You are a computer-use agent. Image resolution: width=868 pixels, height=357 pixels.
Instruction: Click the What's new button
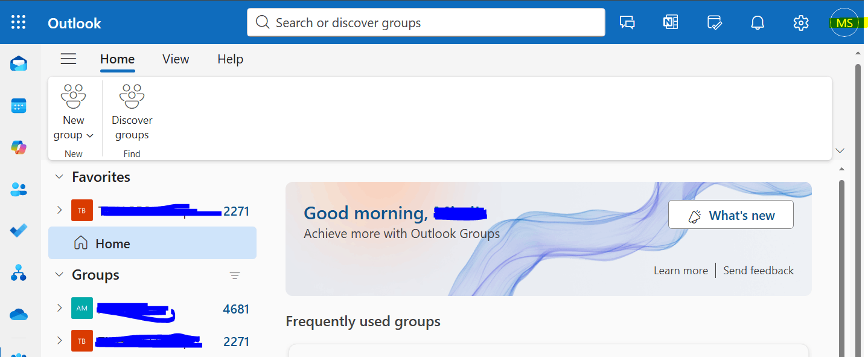click(x=731, y=215)
